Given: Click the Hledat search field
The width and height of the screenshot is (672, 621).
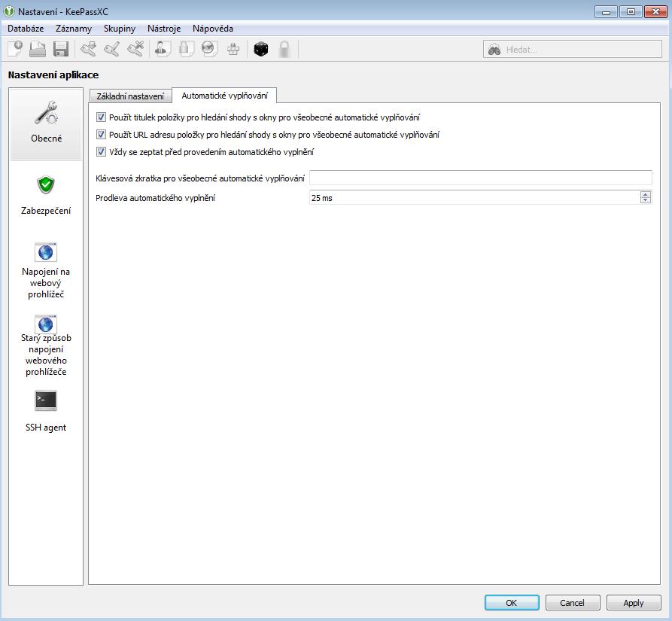Looking at the screenshot, I should (573, 49).
